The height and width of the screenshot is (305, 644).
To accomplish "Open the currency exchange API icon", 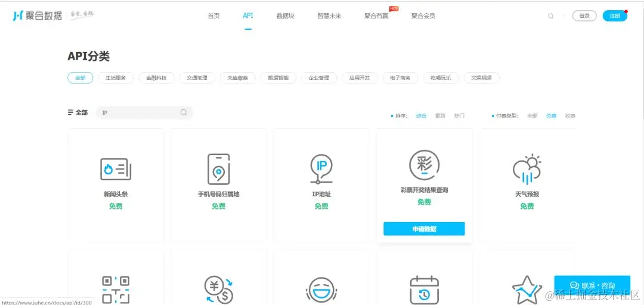I will [218, 290].
